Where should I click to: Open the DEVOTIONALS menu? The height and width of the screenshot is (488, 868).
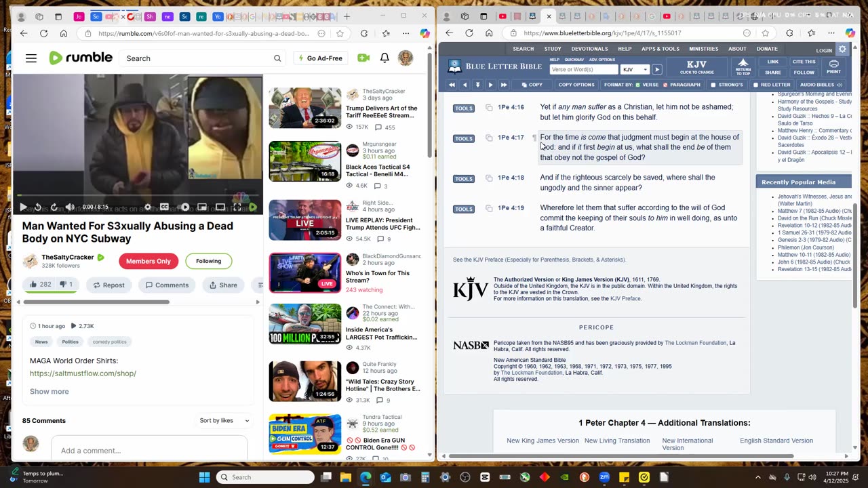(x=589, y=49)
